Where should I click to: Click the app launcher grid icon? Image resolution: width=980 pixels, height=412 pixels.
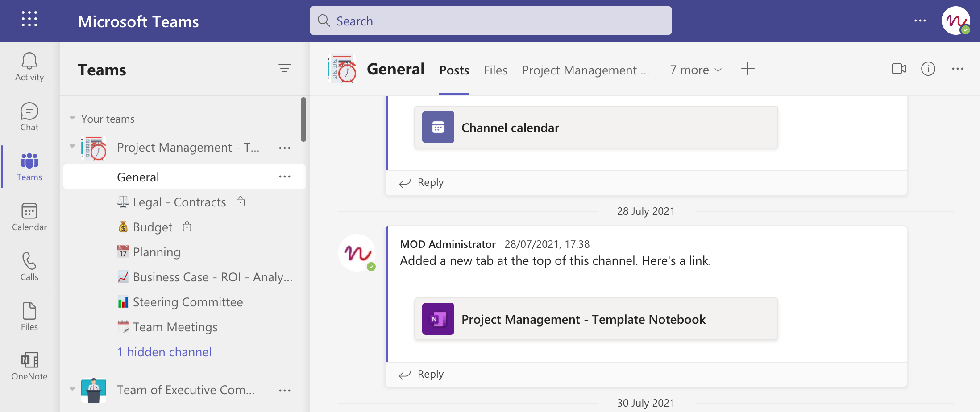(x=29, y=20)
